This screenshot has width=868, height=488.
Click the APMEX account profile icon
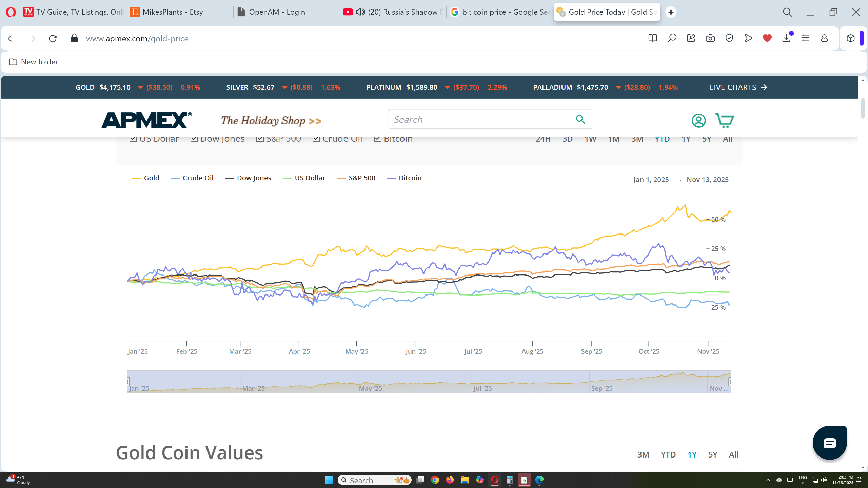point(698,121)
